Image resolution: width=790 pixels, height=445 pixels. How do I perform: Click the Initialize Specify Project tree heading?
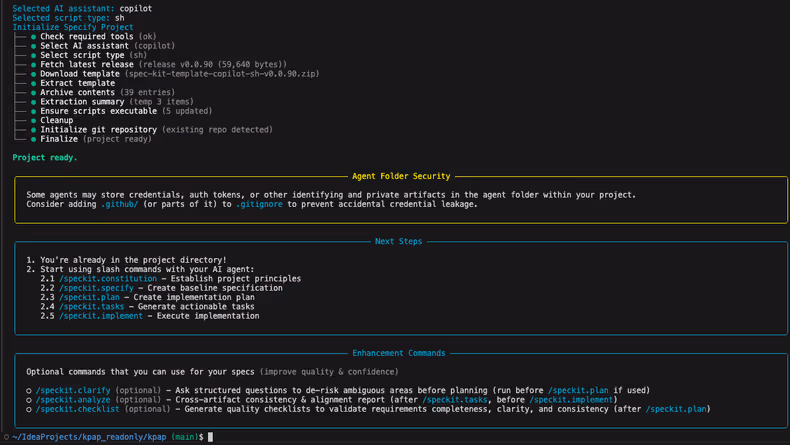point(72,27)
